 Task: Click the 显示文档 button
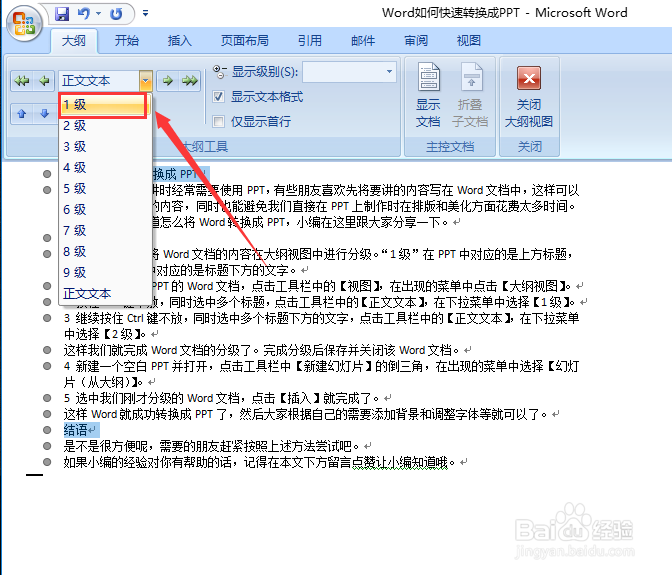(428, 95)
